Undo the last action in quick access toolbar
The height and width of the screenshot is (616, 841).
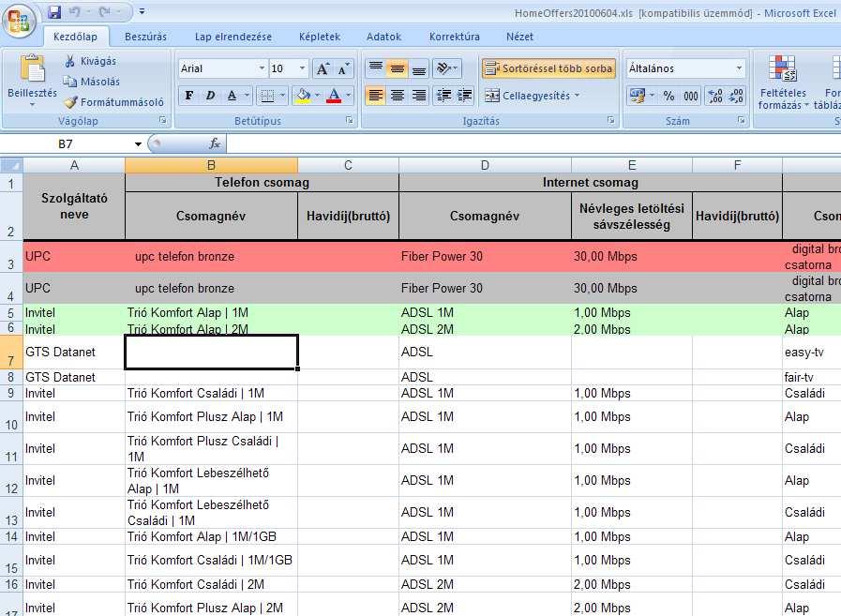pos(75,11)
